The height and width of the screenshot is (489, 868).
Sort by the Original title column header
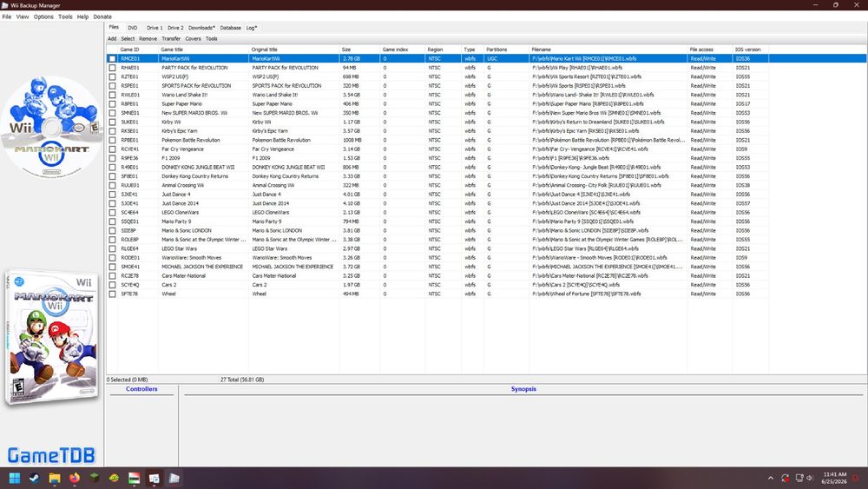click(x=294, y=50)
